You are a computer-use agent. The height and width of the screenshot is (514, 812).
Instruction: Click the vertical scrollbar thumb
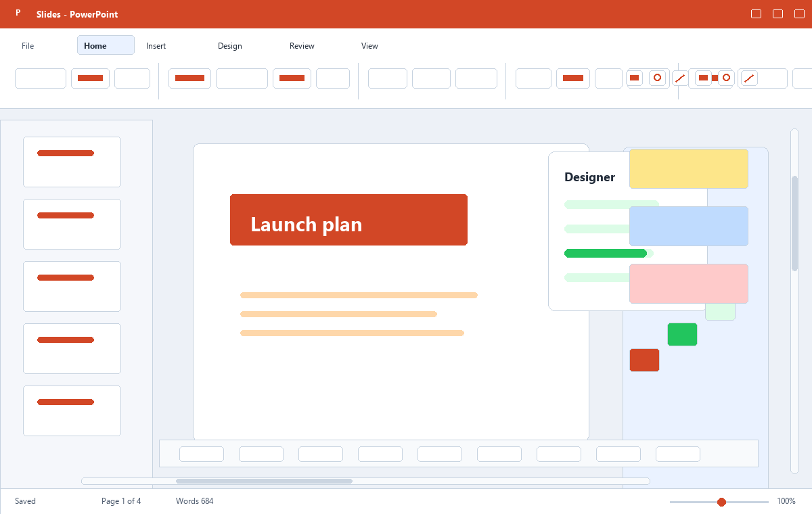pyautogui.click(x=794, y=223)
